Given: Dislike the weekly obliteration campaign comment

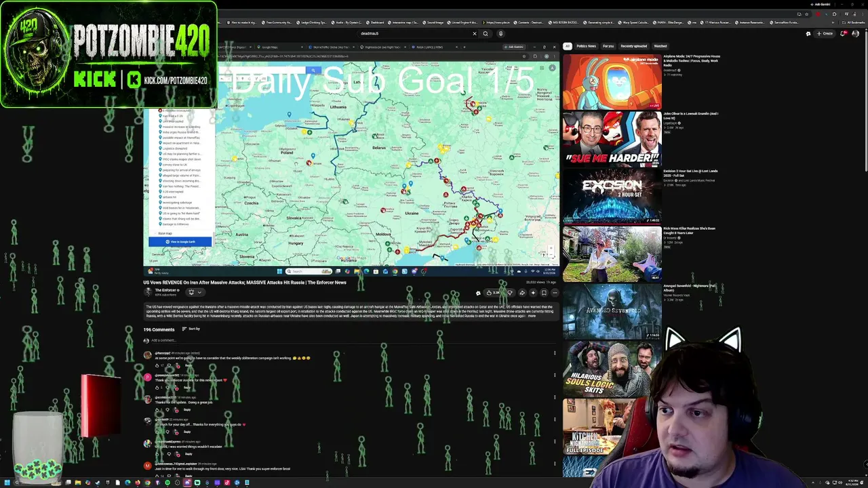Looking at the screenshot, I should (x=169, y=365).
